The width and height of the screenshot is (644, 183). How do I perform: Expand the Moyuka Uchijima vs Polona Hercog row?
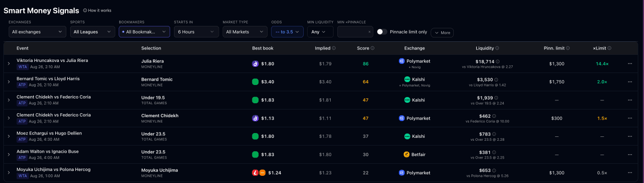tap(9, 173)
